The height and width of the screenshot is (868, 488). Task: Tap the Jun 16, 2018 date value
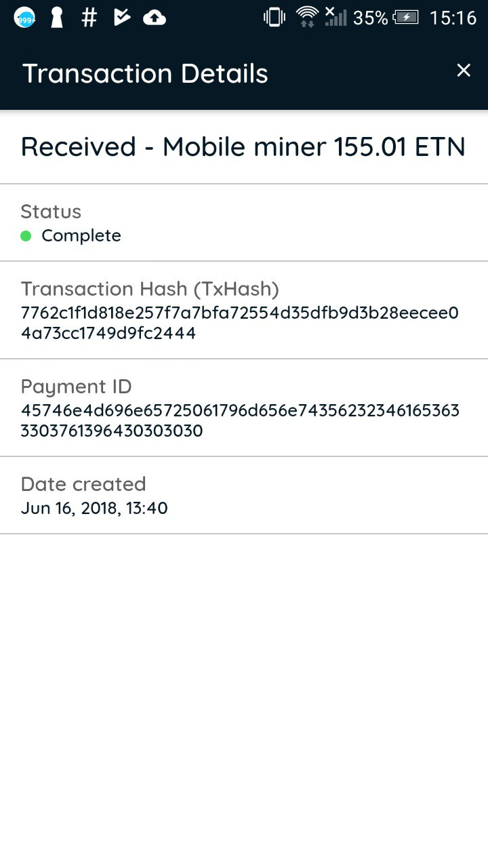pyautogui.click(x=94, y=508)
